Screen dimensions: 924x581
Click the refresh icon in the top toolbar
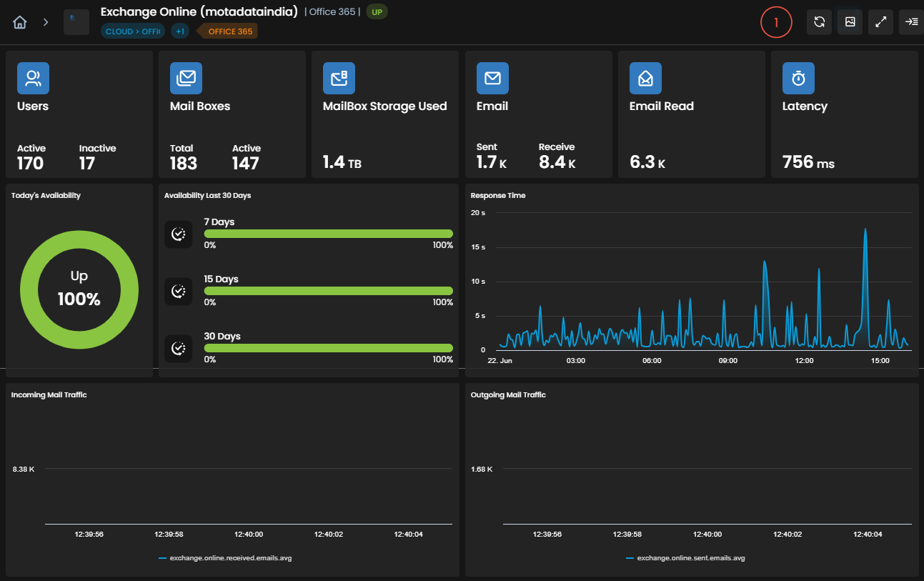coord(820,22)
